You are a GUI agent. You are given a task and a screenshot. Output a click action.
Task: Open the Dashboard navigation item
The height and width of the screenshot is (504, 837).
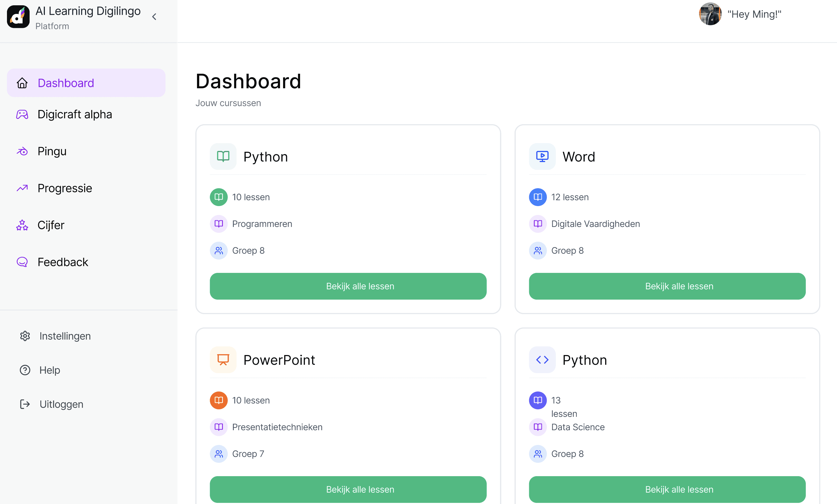point(66,83)
